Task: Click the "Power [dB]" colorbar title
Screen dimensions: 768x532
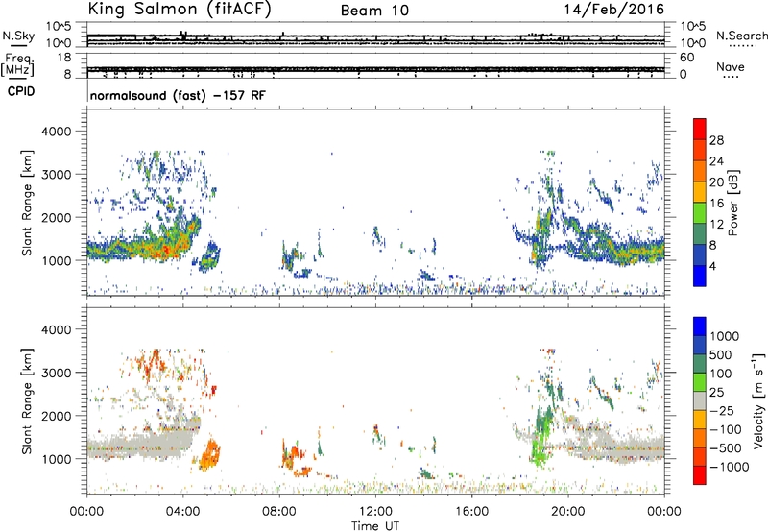Action: point(732,203)
